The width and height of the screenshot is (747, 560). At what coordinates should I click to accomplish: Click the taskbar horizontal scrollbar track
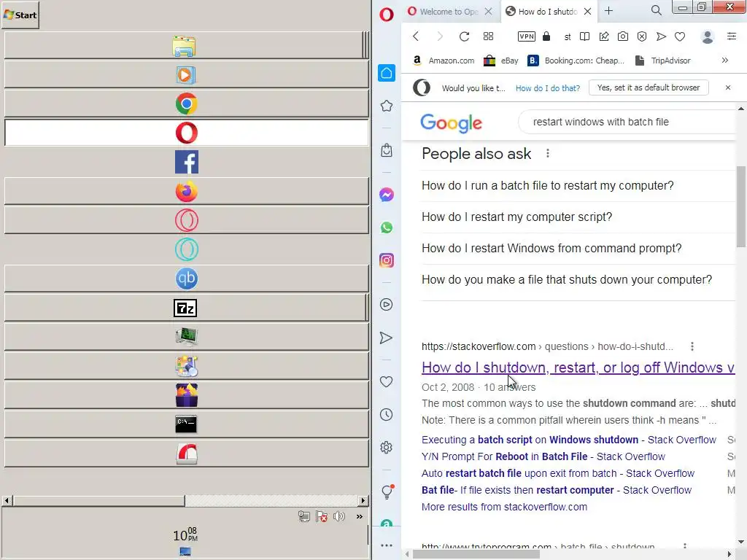tap(271, 500)
